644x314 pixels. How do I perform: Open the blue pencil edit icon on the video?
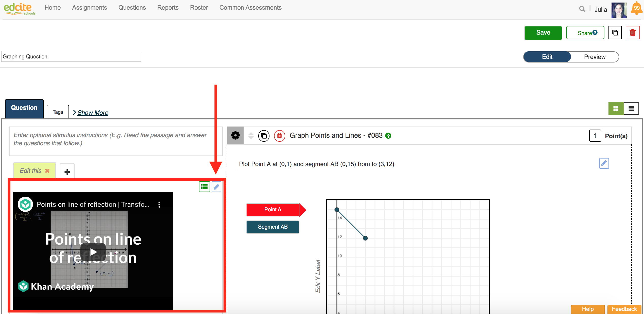(x=216, y=187)
